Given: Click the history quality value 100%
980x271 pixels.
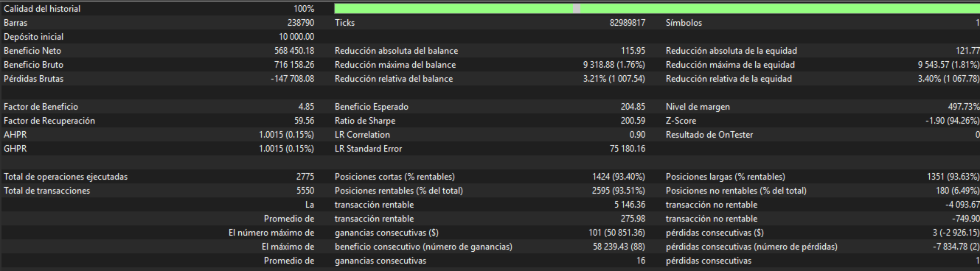Looking at the screenshot, I should coord(303,9).
